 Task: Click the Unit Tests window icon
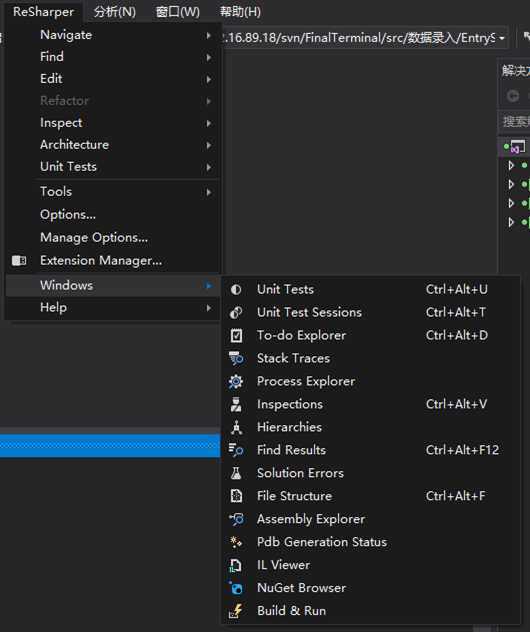236,289
